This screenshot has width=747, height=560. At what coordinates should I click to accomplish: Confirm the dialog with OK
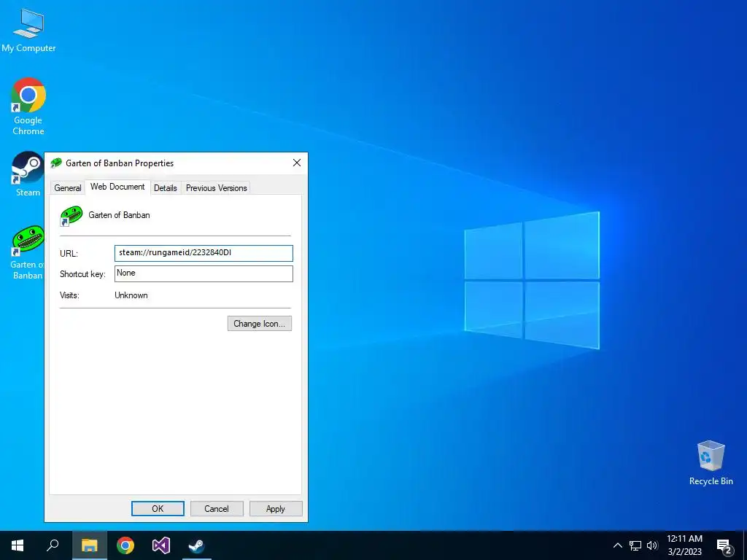click(x=158, y=508)
